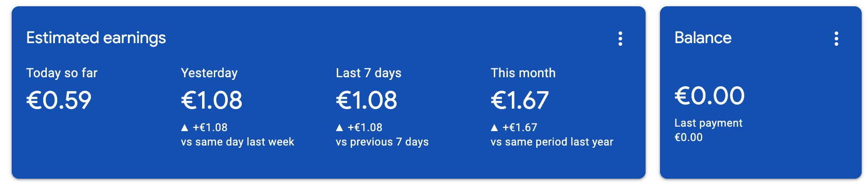This screenshot has width=868, height=185.
Task: Select the Last 7 days label
Action: (x=369, y=73)
